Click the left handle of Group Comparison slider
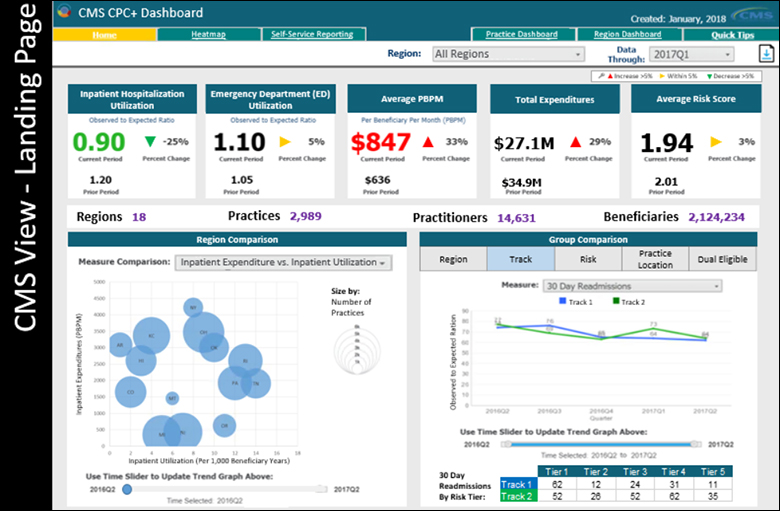 (x=506, y=444)
